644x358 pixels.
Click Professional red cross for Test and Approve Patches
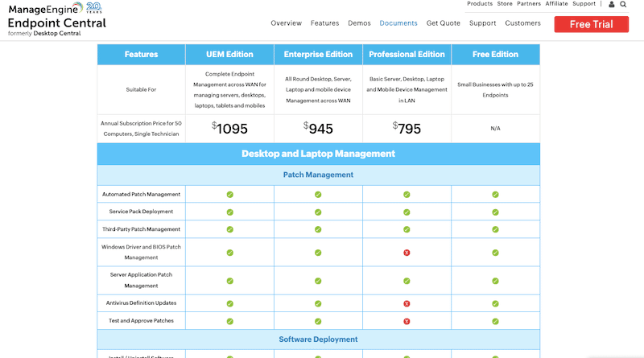[407, 322]
